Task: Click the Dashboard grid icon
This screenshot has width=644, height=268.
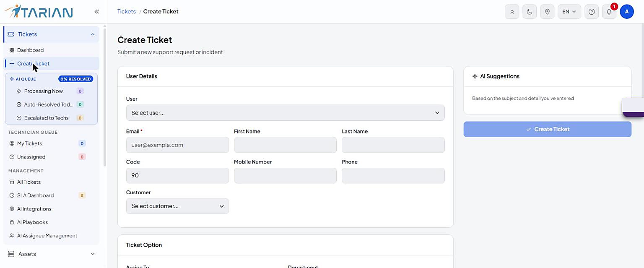Action: click(x=12, y=50)
